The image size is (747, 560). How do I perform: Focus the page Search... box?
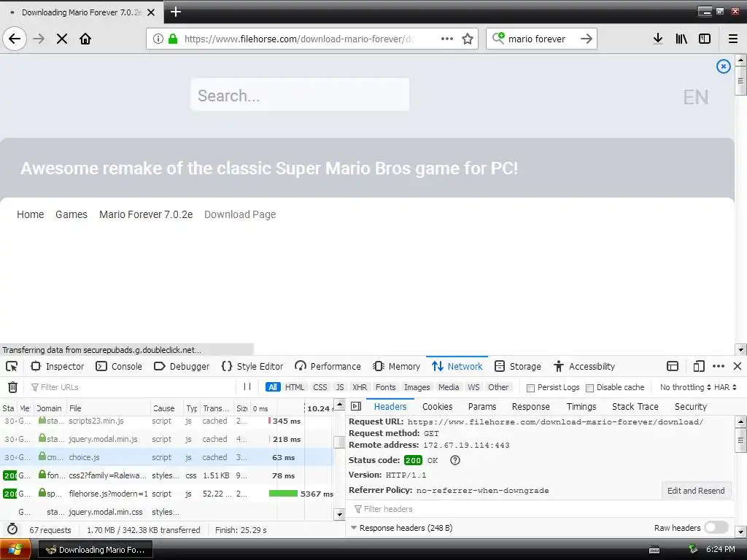[x=300, y=95]
